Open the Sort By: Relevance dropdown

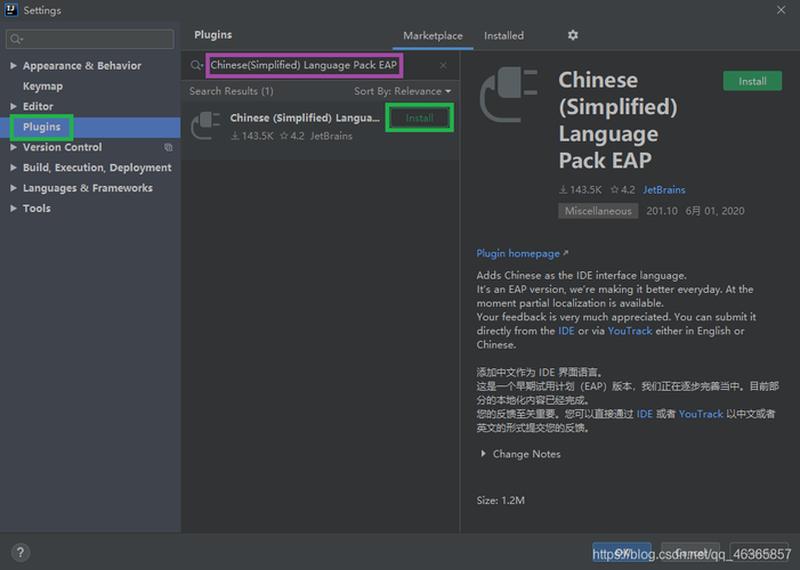pyautogui.click(x=403, y=91)
